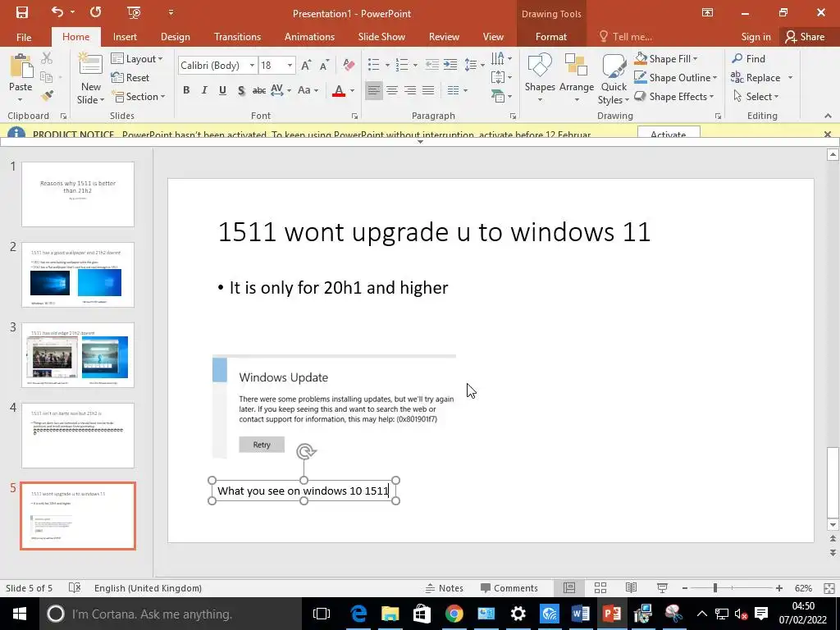Save the presentation with the floppy disk icon
Screen dimensions: 840x630
click(22, 12)
